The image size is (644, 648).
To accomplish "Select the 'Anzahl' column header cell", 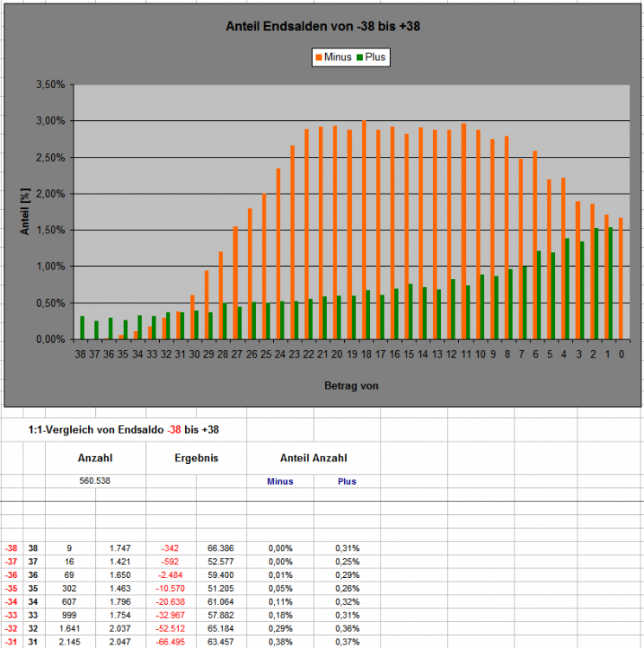I will click(x=95, y=458).
